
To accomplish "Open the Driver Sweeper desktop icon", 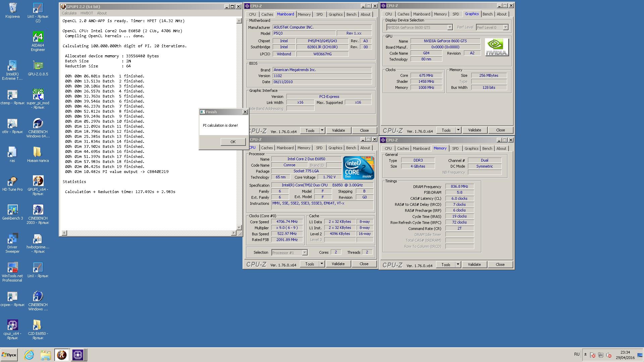I will pos(12,243).
